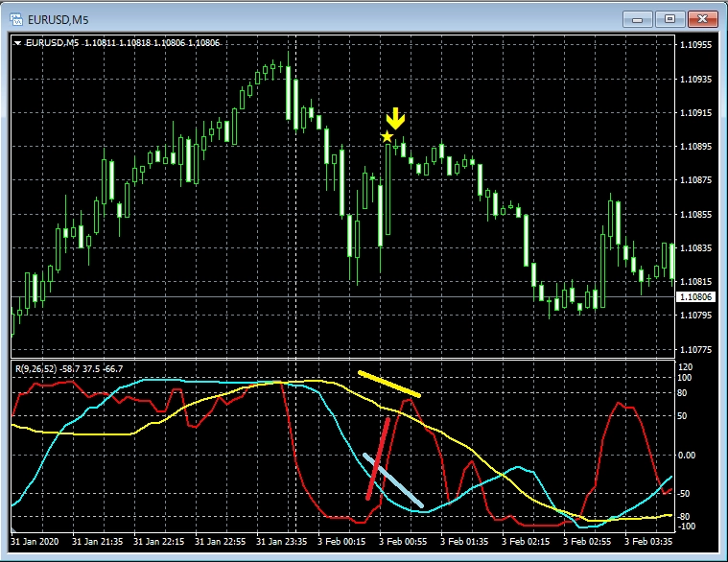Open the EURUSD,M5 chart dropdown triangle
728x562 pixels.
click(18, 43)
